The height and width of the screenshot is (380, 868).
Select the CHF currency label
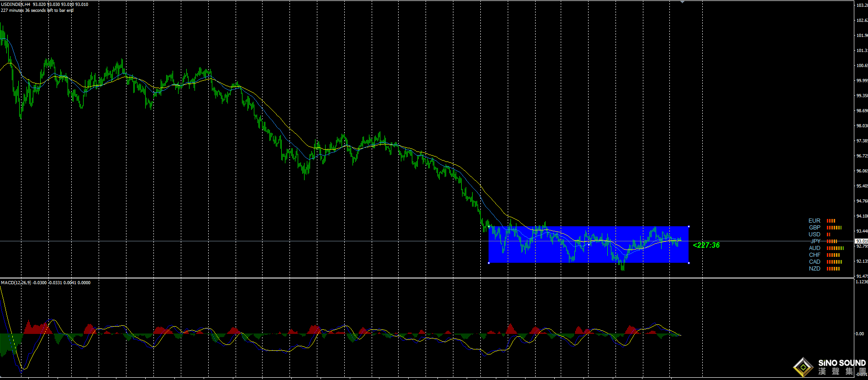[x=815, y=255]
